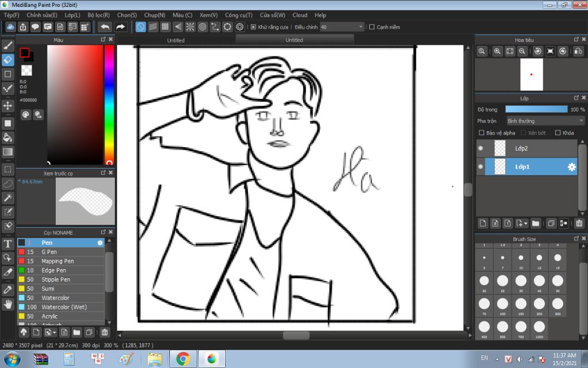Open snap settings gear icon
The image size is (588, 368).
(240, 27)
